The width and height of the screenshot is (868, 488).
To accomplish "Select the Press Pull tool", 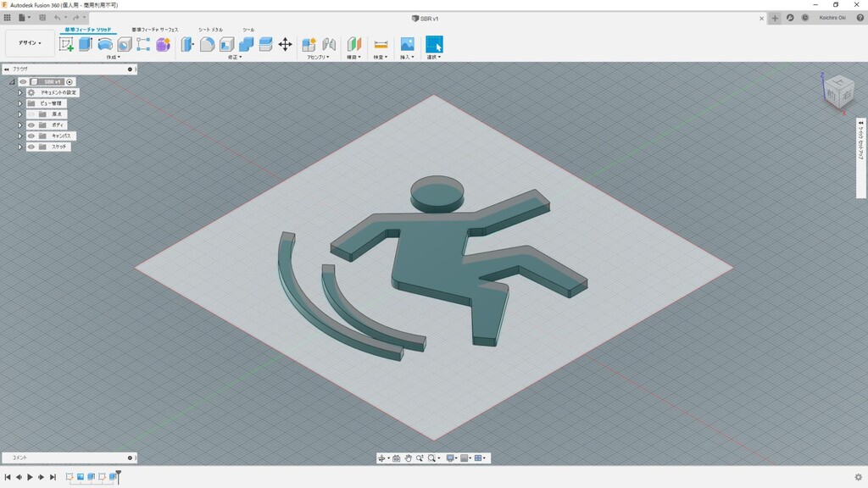I will (187, 44).
